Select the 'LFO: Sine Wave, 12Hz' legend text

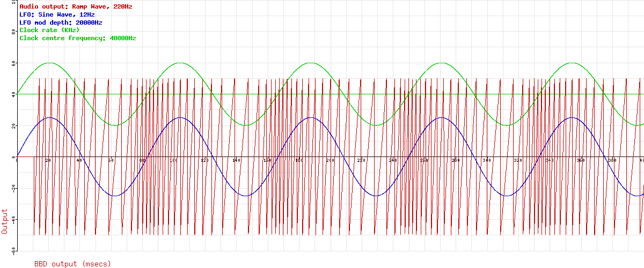coord(57,14)
